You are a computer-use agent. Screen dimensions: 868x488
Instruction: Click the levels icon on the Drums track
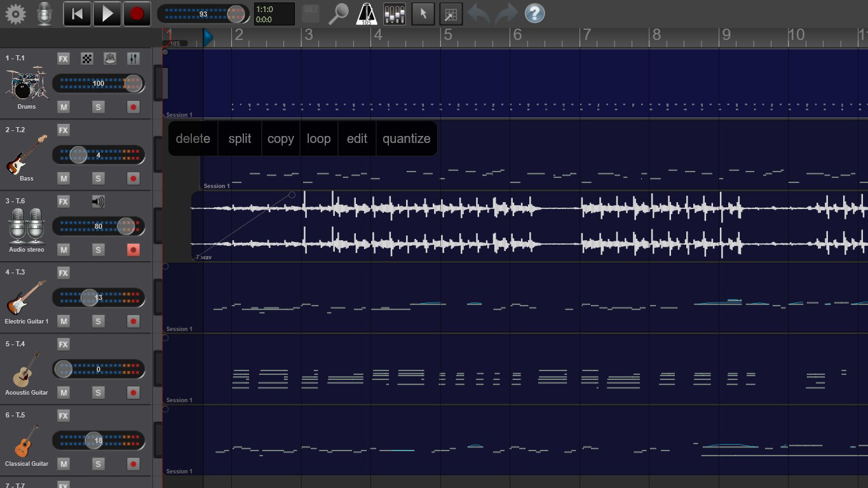tap(134, 58)
